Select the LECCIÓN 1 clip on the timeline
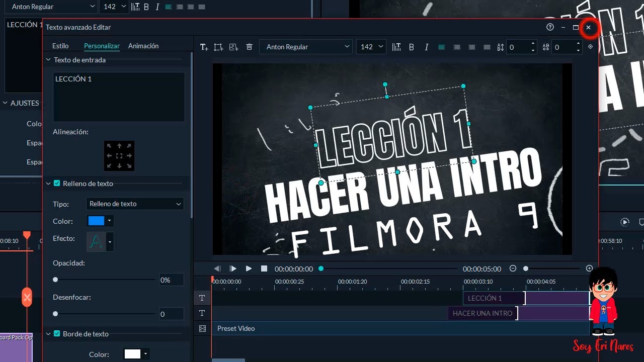 (x=526, y=298)
